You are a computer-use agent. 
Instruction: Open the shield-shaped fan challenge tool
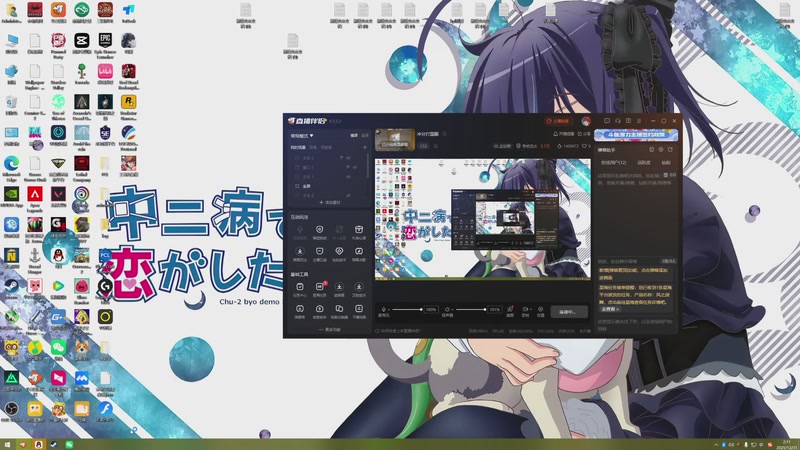(319, 229)
